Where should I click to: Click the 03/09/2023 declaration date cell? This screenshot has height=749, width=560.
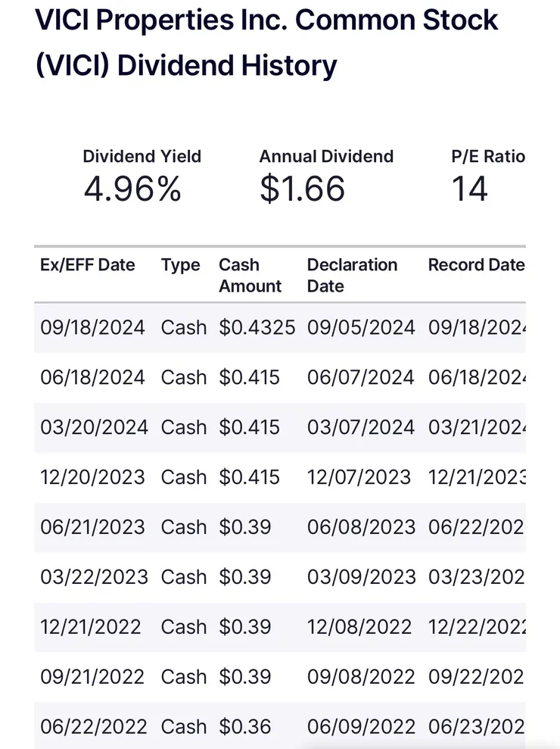tap(361, 578)
